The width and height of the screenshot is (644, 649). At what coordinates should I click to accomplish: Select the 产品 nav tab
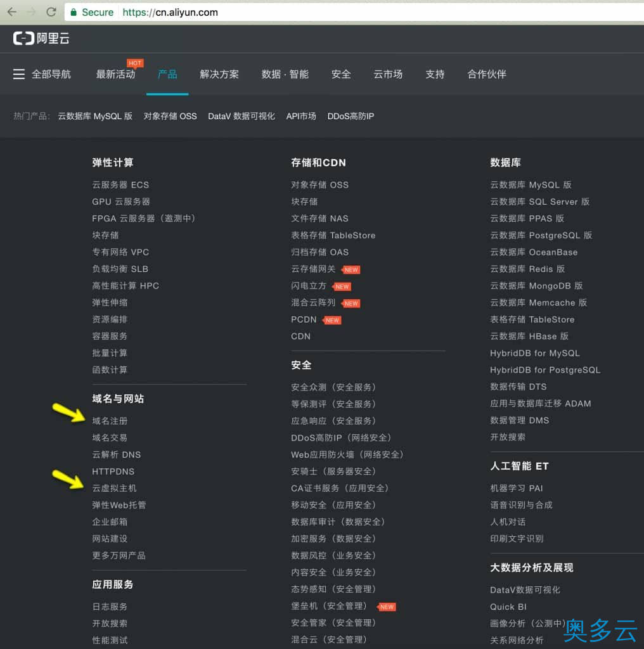click(167, 74)
